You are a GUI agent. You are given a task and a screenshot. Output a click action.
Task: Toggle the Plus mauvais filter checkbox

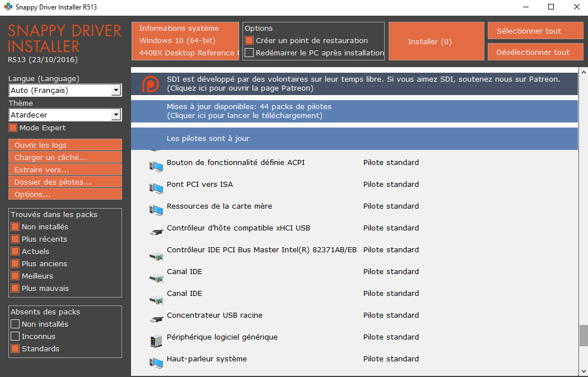click(x=15, y=288)
